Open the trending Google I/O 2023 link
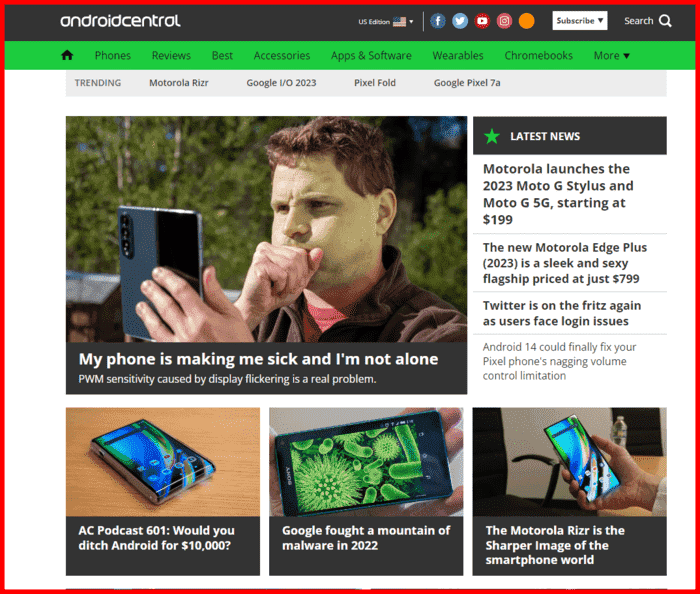This screenshot has height=594, width=700. coord(281,83)
